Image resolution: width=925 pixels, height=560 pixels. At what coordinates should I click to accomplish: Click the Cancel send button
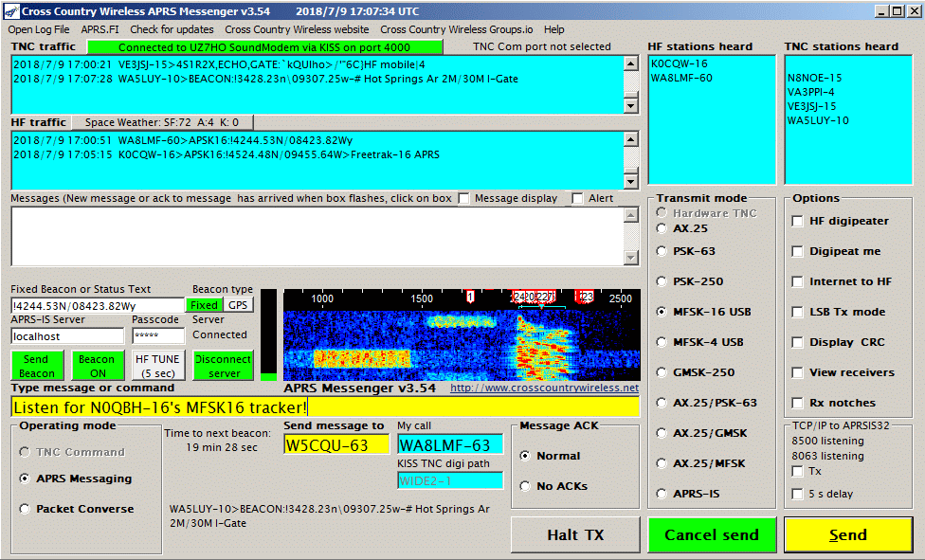[x=712, y=535]
